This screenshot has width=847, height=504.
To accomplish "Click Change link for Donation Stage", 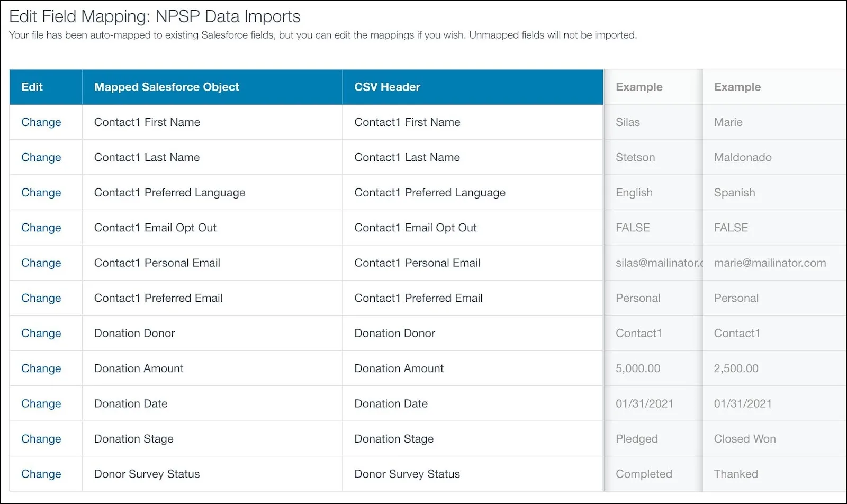I will [41, 439].
